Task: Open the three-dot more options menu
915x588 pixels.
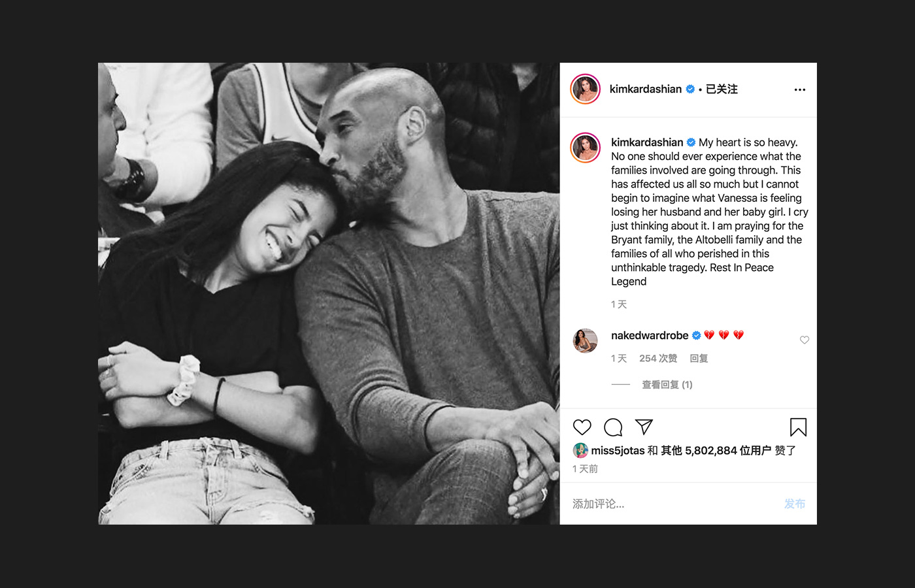Action: click(x=800, y=90)
